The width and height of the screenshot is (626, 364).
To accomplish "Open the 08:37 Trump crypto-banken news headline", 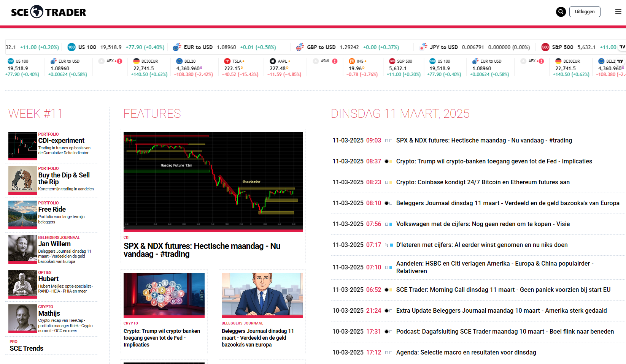I will pos(494,161).
